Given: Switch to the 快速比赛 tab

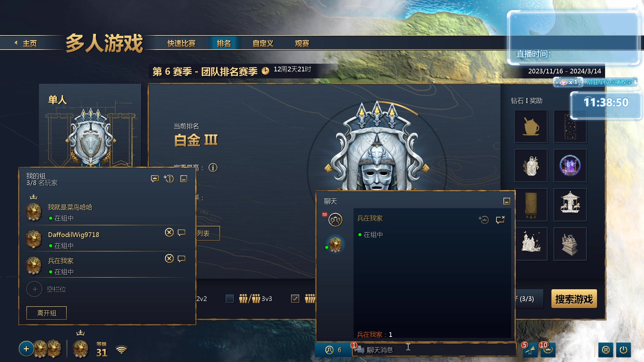Looking at the screenshot, I should click(x=181, y=44).
